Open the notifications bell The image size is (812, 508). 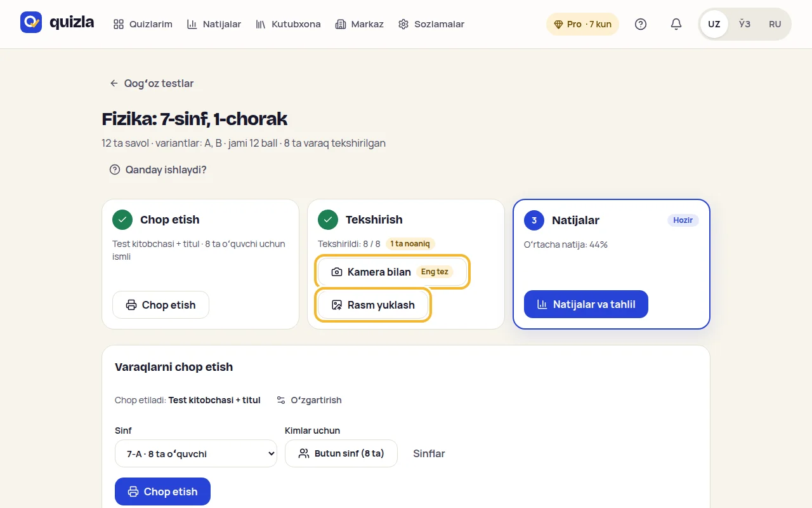(676, 24)
